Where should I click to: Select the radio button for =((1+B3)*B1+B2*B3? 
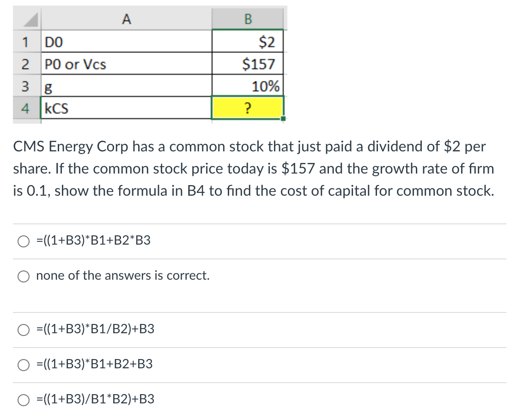point(23,241)
